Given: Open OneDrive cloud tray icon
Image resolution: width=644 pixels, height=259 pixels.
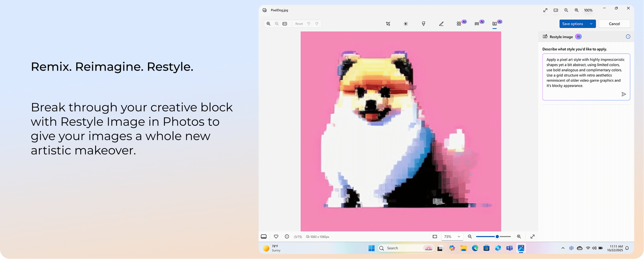Looking at the screenshot, I should (580, 248).
